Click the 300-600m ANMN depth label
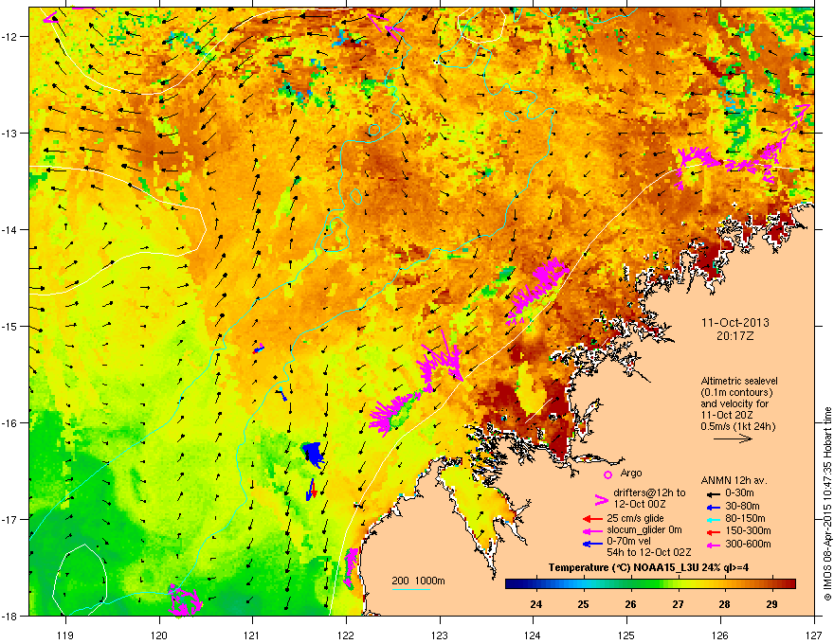Image resolution: width=834 pixels, height=644 pixels. (748, 544)
